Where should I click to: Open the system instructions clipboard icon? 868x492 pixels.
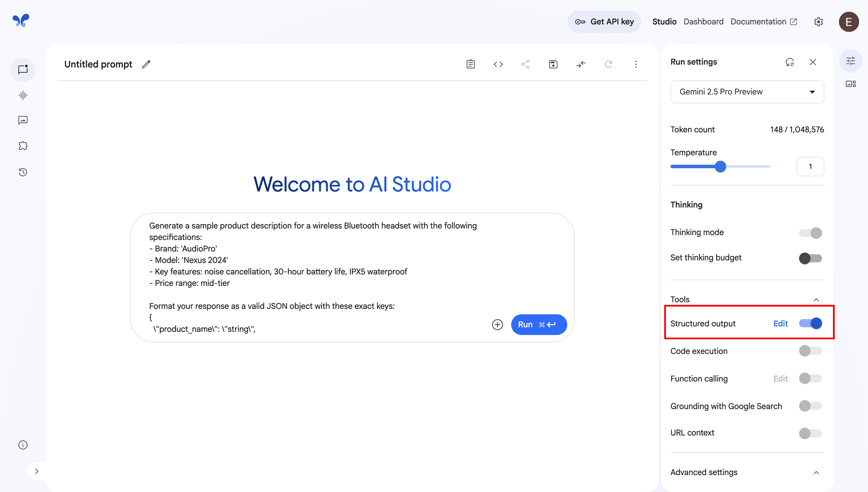click(x=470, y=64)
